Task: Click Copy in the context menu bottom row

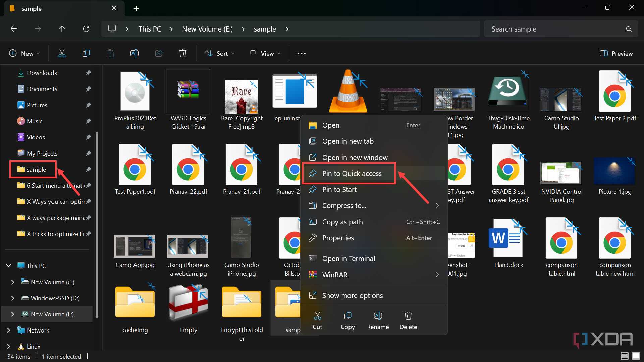Action: pos(347,321)
